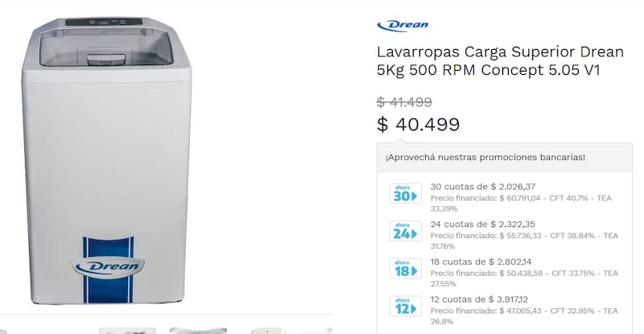Screen dimensions: 644x334
Task: Select the Ahora 18 installment icon
Action: 406,268
